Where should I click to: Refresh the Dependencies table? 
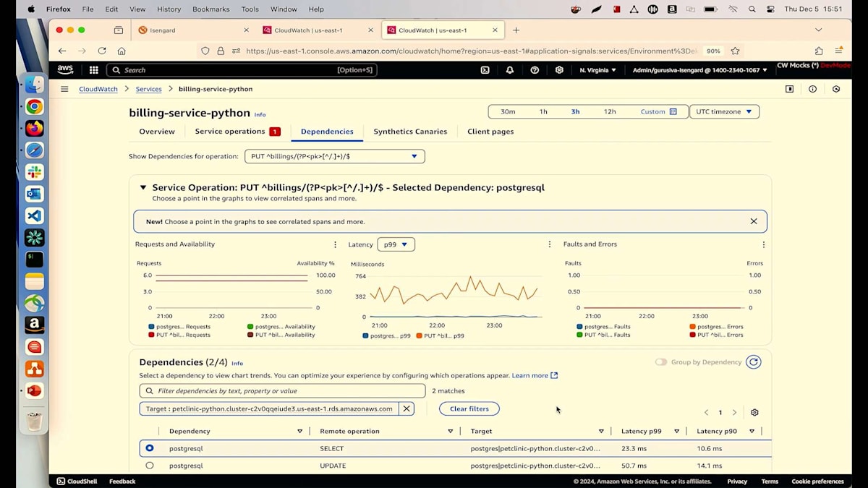click(754, 362)
